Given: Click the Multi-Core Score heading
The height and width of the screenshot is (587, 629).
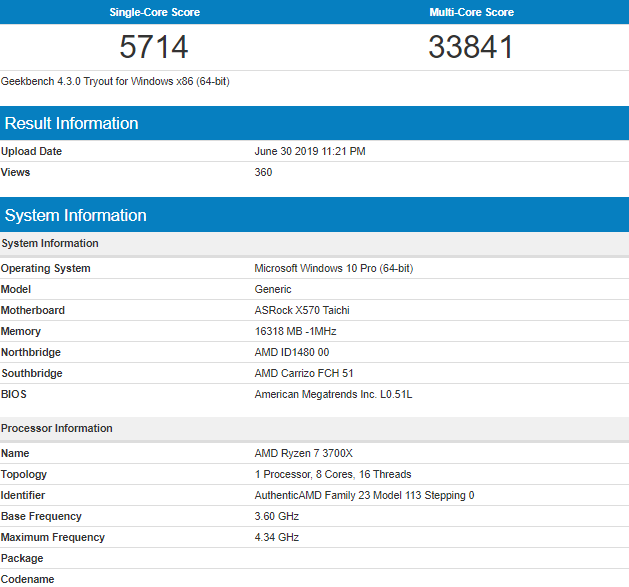Looking at the screenshot, I should coord(470,12).
